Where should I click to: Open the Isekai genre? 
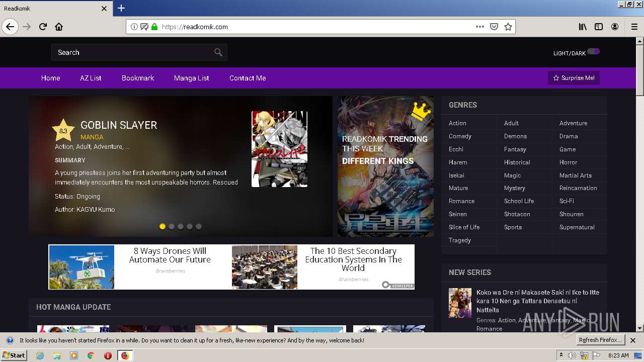click(x=456, y=175)
